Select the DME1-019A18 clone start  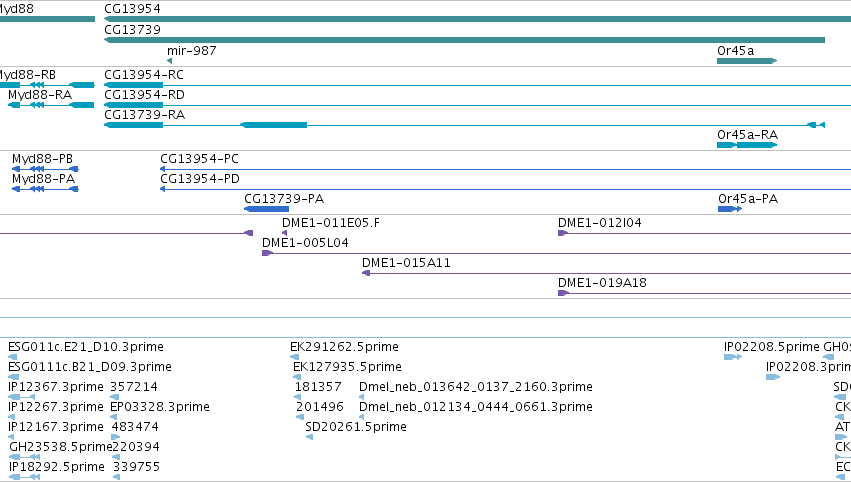[563, 293]
